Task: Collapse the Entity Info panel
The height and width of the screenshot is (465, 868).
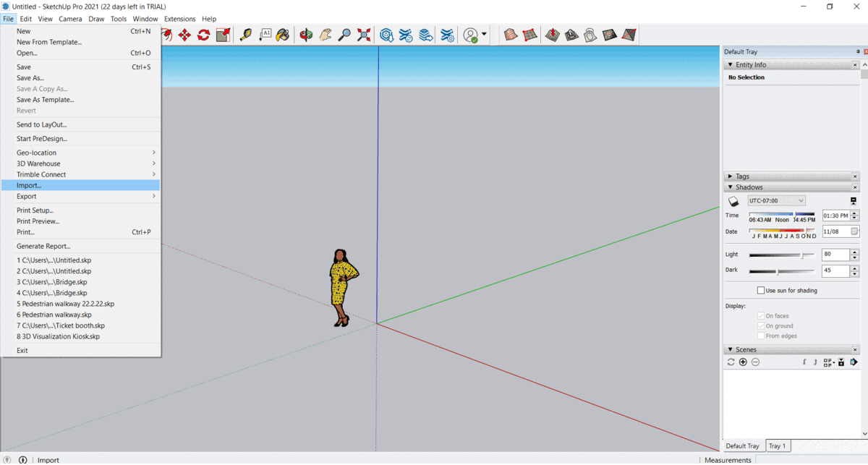Action: pos(731,65)
